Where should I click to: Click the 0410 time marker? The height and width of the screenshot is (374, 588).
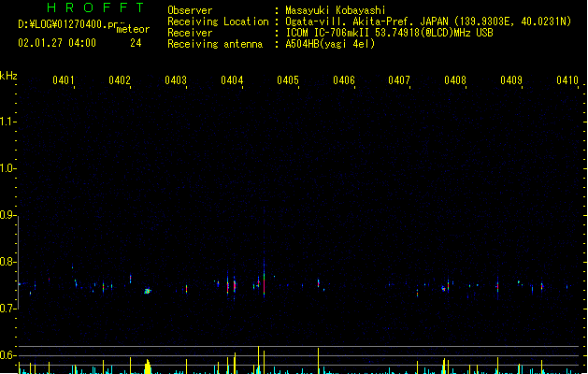coord(567,80)
